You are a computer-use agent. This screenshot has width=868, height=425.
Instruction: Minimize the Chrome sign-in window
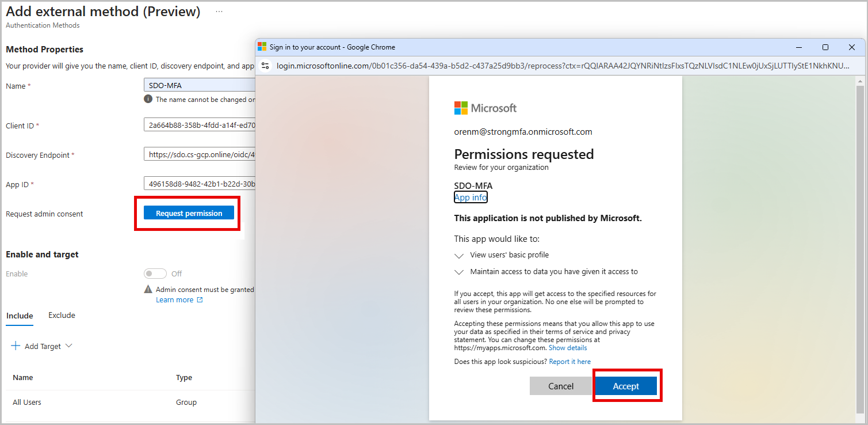pos(798,47)
